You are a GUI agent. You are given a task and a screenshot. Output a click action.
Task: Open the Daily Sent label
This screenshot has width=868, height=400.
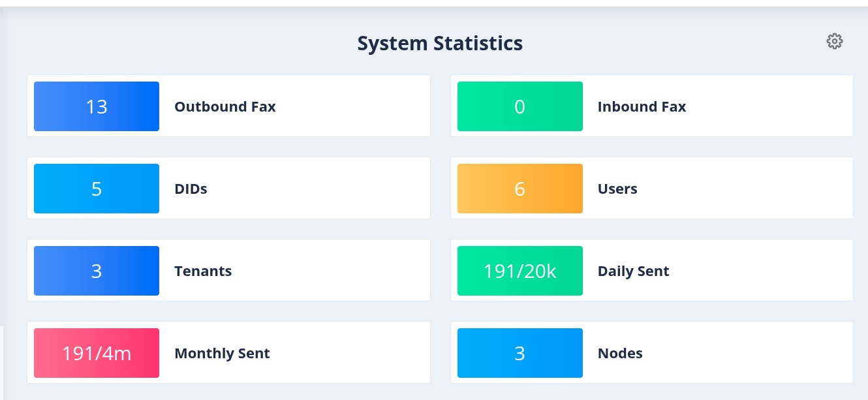point(633,271)
